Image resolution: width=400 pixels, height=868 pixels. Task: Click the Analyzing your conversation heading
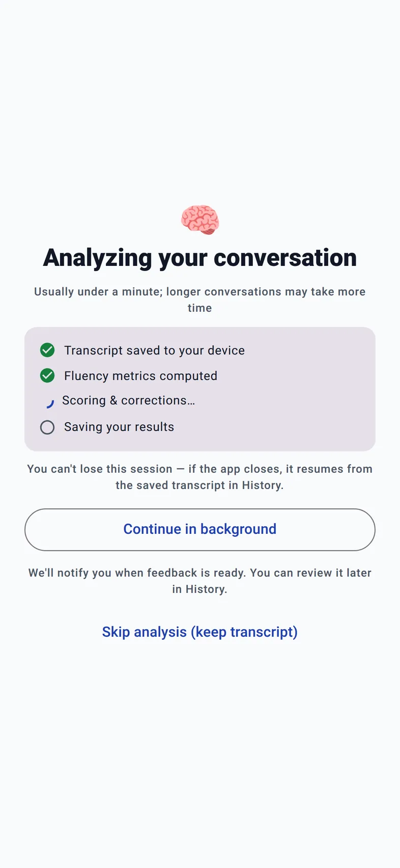click(200, 257)
